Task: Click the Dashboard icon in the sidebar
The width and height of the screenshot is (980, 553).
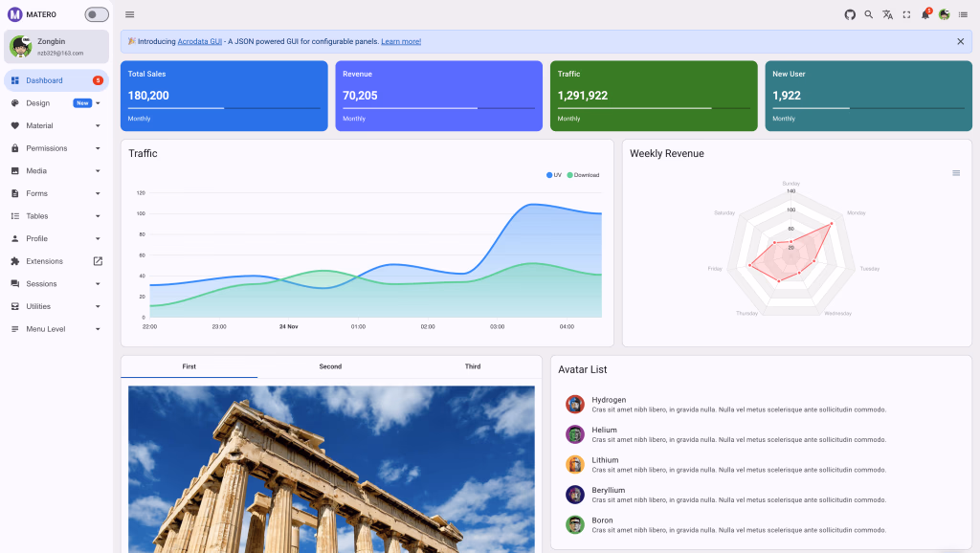Action: pos(13,80)
